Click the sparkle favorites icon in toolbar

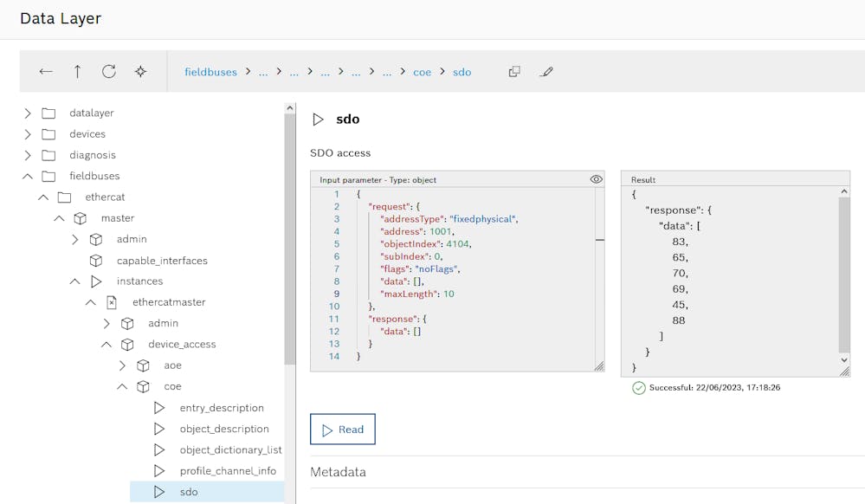(140, 72)
